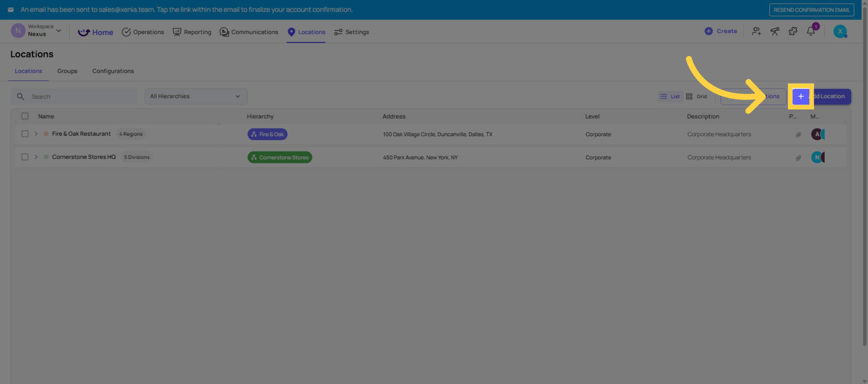Click the Add Location button
Viewport: 868px width, 384px height.
pos(821,96)
